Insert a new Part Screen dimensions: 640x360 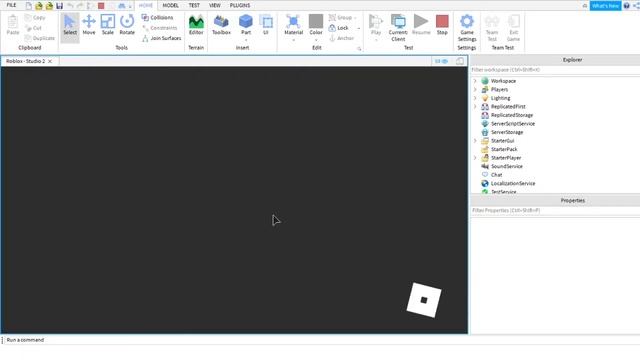tap(246, 24)
